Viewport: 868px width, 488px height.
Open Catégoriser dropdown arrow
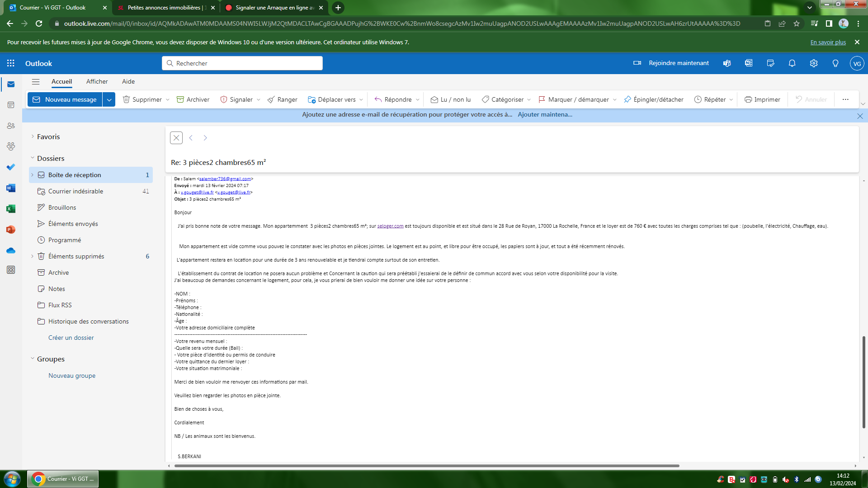point(529,99)
